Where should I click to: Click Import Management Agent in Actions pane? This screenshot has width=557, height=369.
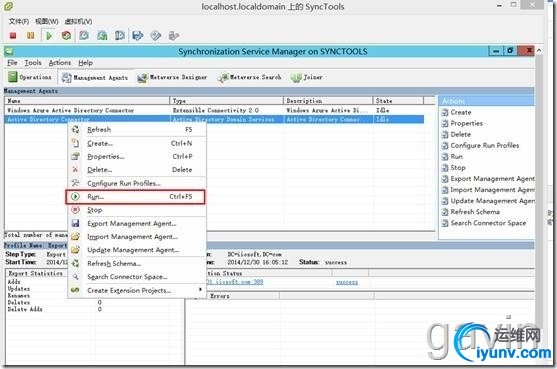click(x=492, y=190)
